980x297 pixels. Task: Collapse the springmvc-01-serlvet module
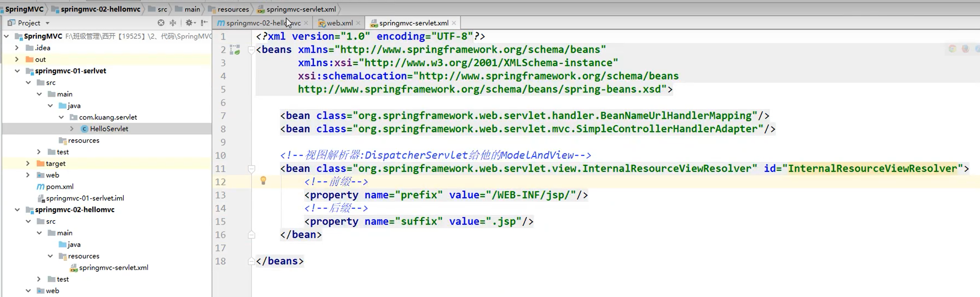[17, 71]
